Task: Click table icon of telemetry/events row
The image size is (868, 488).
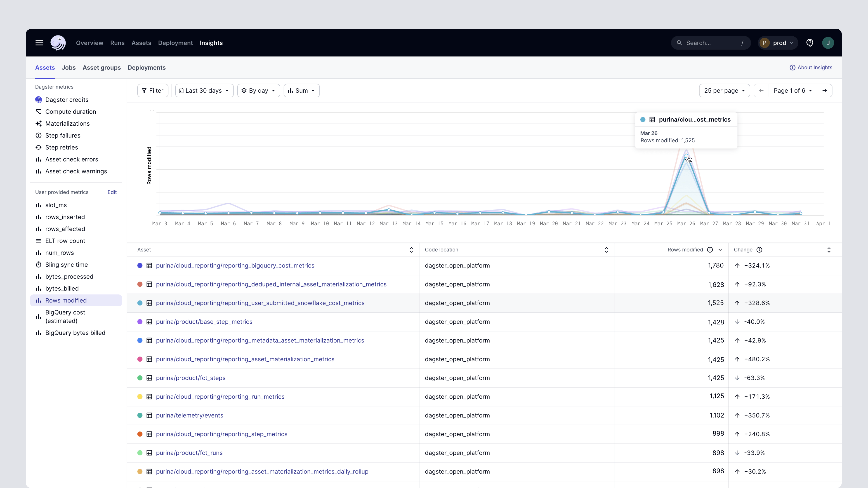Action: coord(149,415)
